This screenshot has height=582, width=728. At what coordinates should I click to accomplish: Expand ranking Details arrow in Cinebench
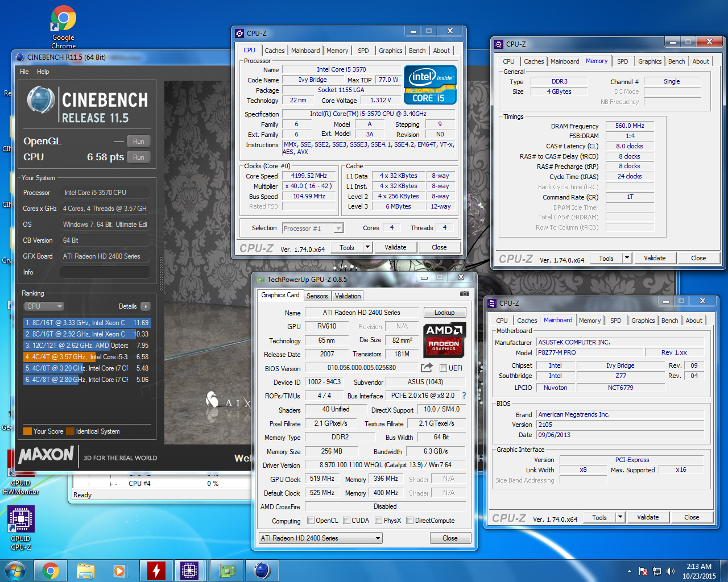coord(146,306)
